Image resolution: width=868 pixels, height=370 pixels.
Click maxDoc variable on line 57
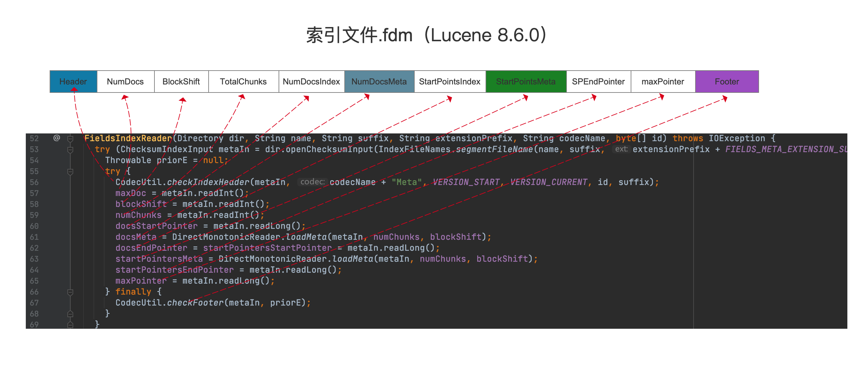(x=131, y=193)
